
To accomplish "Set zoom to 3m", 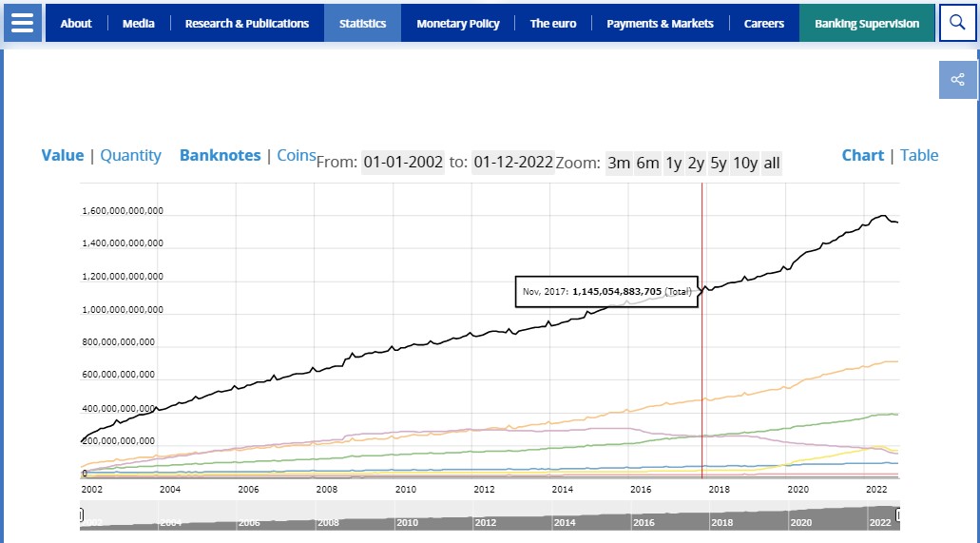I will click(x=619, y=163).
